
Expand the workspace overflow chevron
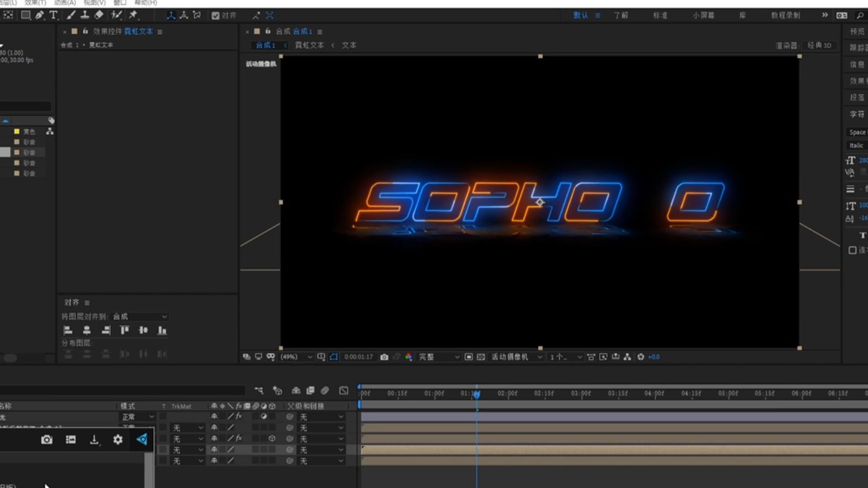825,15
